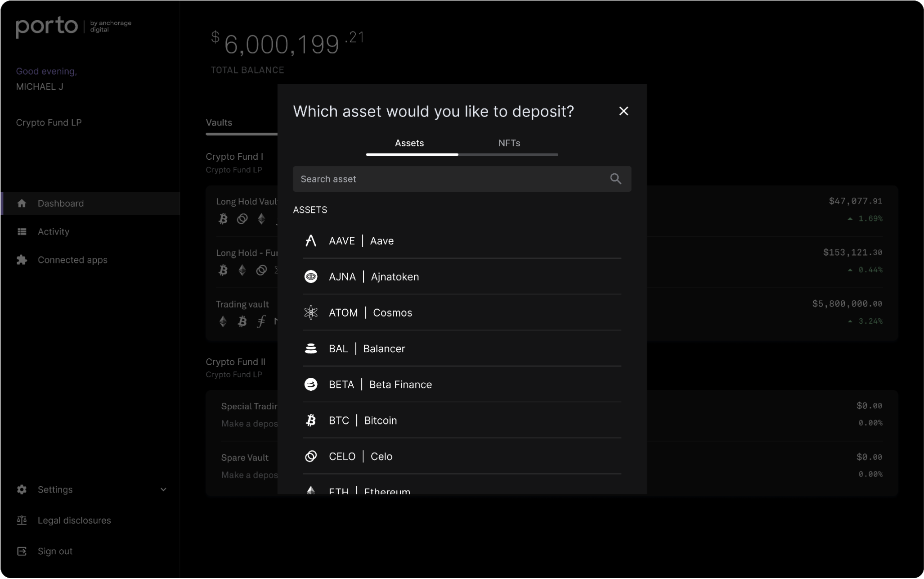Click the Crypto Fund II heading
Screen dimensions: 924x579
point(235,362)
